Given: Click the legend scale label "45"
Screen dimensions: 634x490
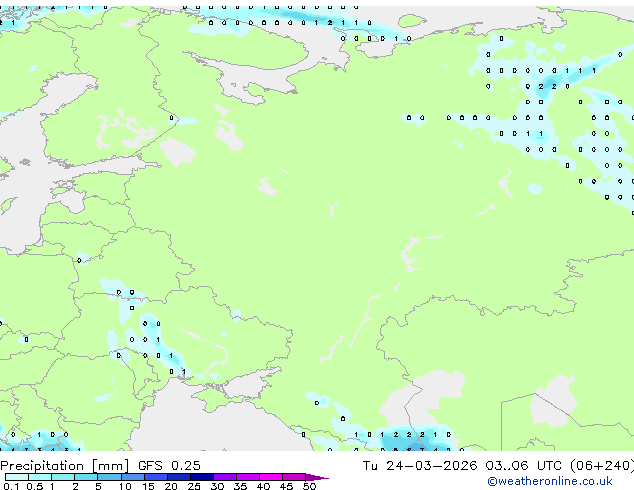Looking at the screenshot, I should 286,486.
